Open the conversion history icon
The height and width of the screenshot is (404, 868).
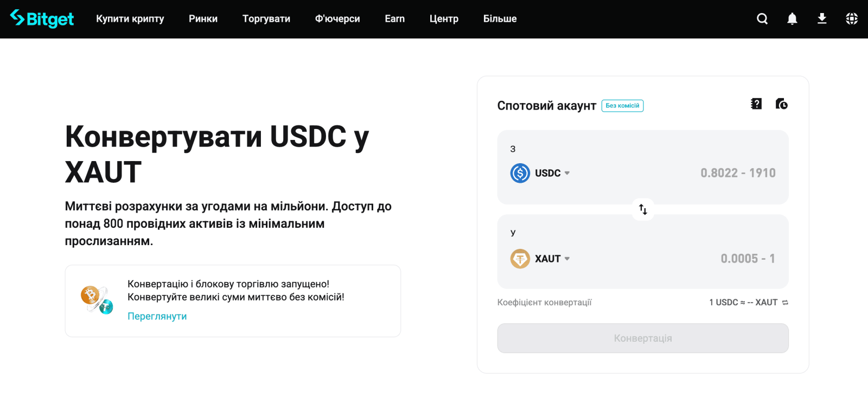click(781, 104)
